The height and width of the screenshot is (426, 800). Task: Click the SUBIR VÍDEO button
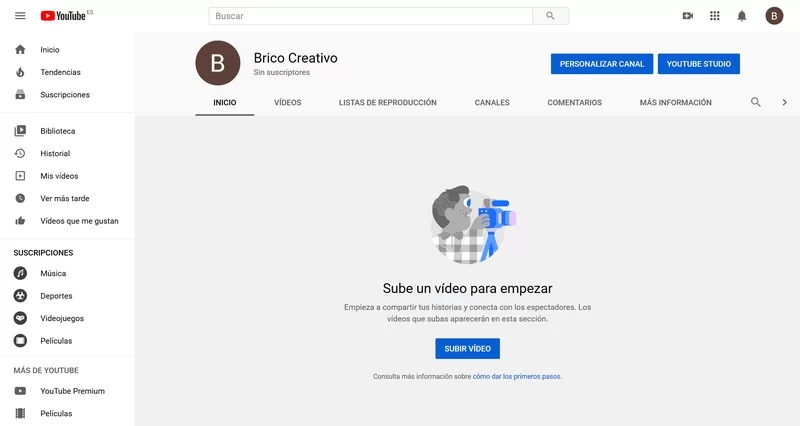[x=467, y=348]
